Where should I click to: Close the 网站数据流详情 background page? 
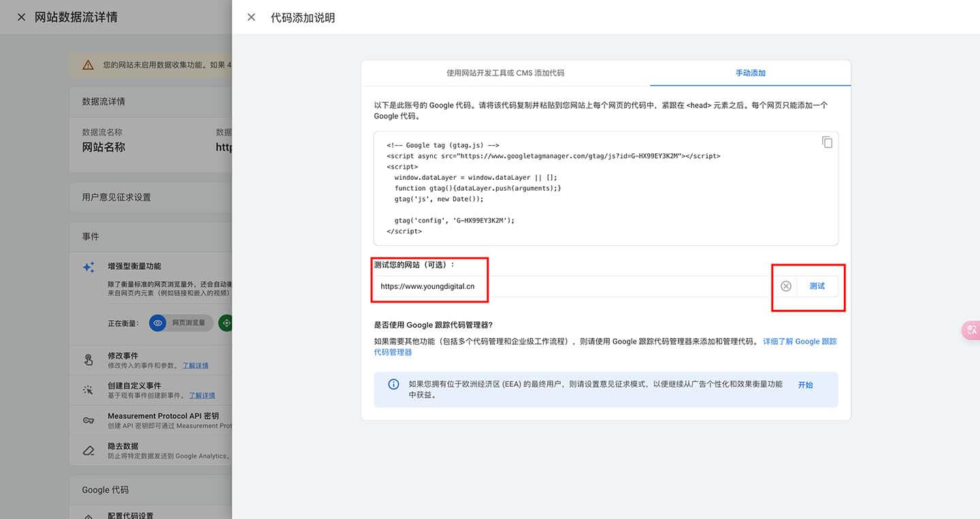click(x=22, y=17)
